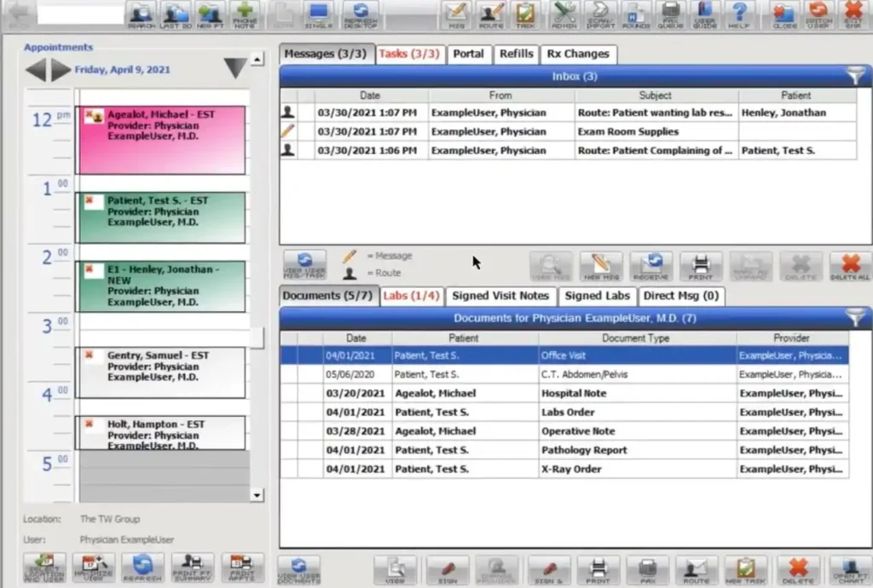Create a New PT record
The width and height of the screenshot is (873, 588).
211,14
